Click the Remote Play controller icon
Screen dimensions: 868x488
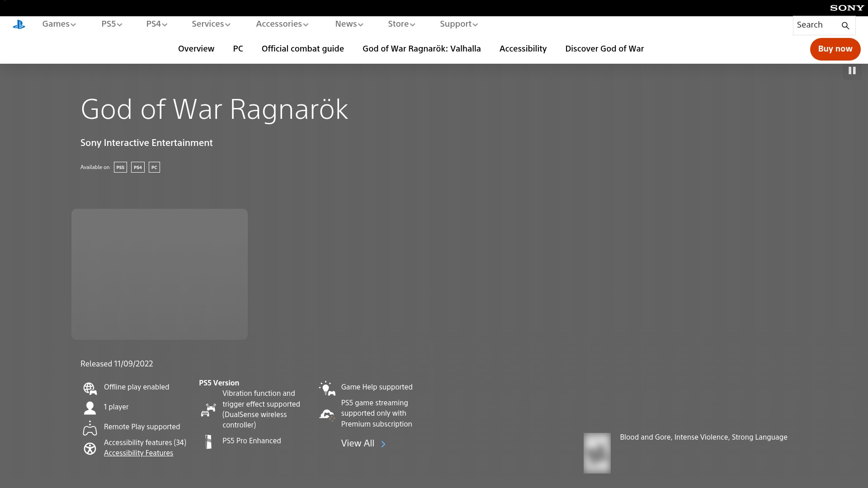click(90, 427)
